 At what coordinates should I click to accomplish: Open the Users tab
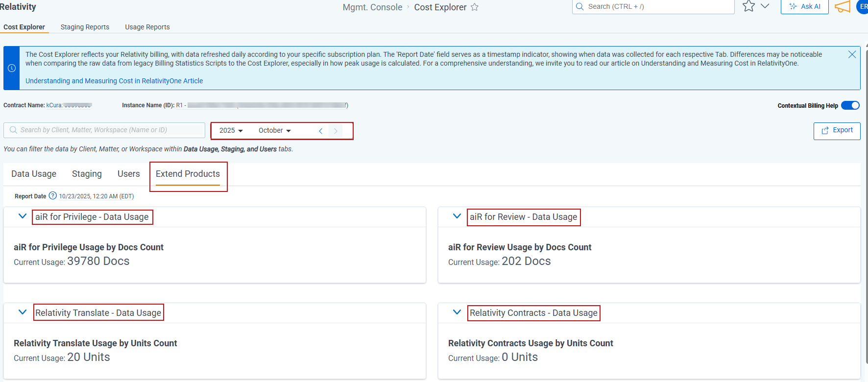tap(129, 174)
